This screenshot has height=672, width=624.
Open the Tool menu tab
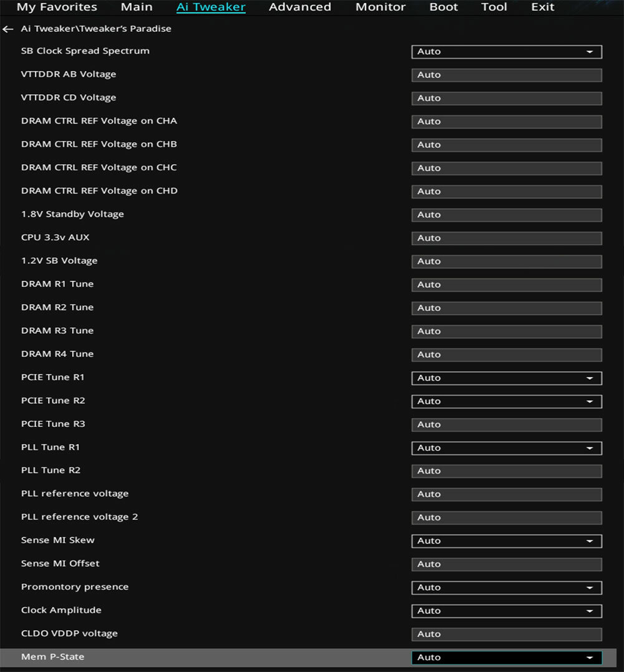494,7
